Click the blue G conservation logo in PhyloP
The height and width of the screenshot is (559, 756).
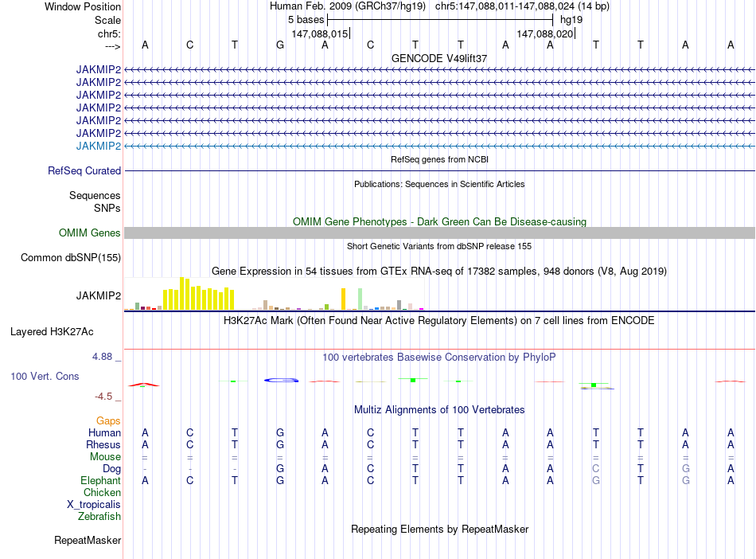pyautogui.click(x=281, y=380)
